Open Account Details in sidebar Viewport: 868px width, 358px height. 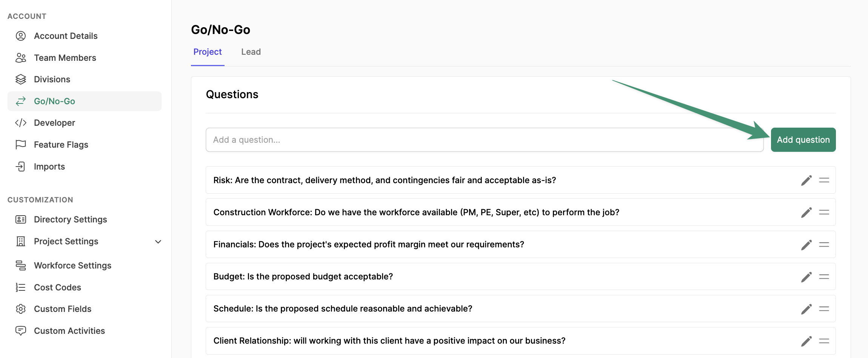(x=66, y=36)
